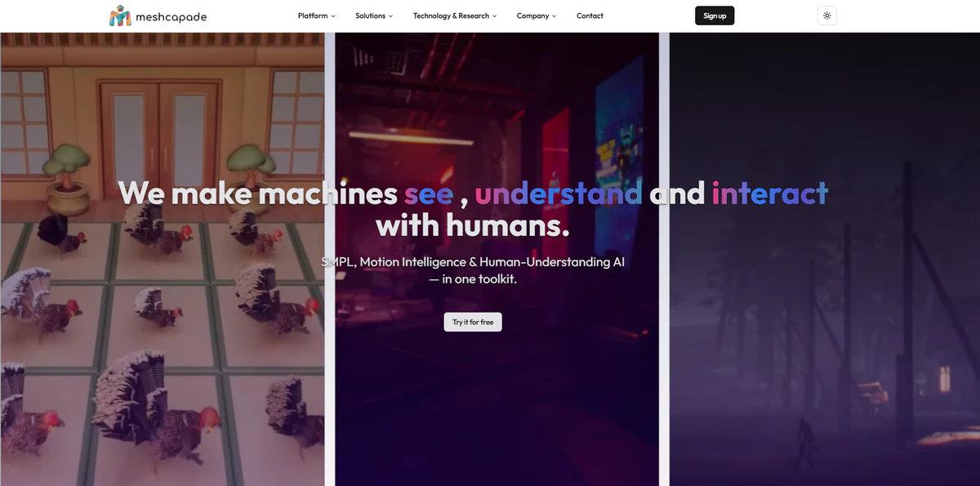Viewport: 980px width, 486px height.
Task: Click the Try it for free button
Action: [x=473, y=322]
